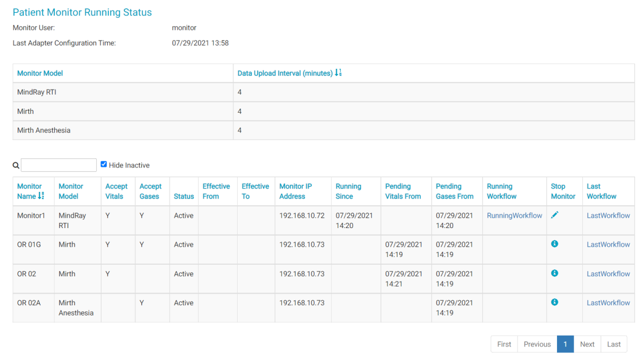Sort upper table by Monitor Model header
Screen dimensions: 644x362
coord(40,73)
